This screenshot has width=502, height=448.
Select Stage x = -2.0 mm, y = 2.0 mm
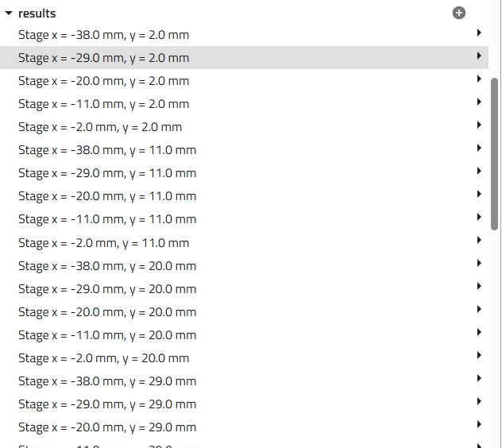[100, 127]
